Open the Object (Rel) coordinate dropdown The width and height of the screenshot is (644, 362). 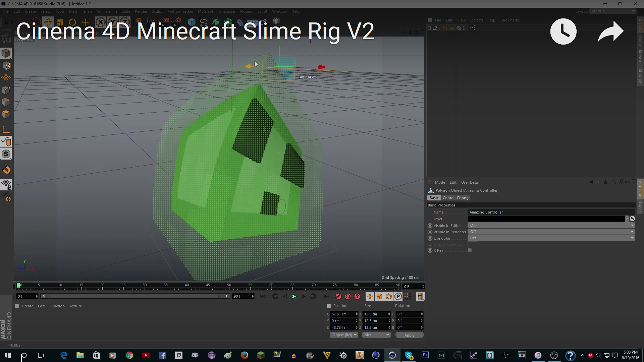[344, 335]
